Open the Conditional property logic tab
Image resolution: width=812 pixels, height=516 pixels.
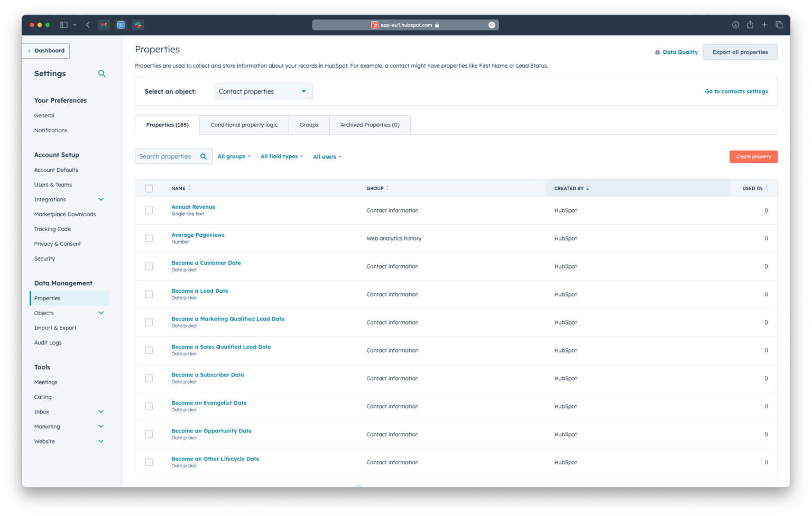click(x=244, y=125)
